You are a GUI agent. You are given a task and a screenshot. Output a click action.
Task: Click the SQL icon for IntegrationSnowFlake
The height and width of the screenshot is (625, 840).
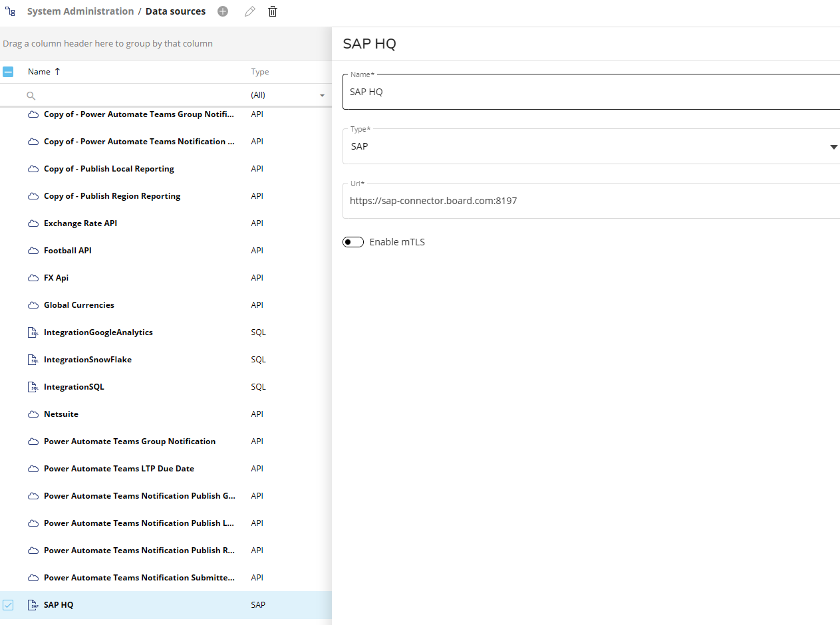coord(33,360)
